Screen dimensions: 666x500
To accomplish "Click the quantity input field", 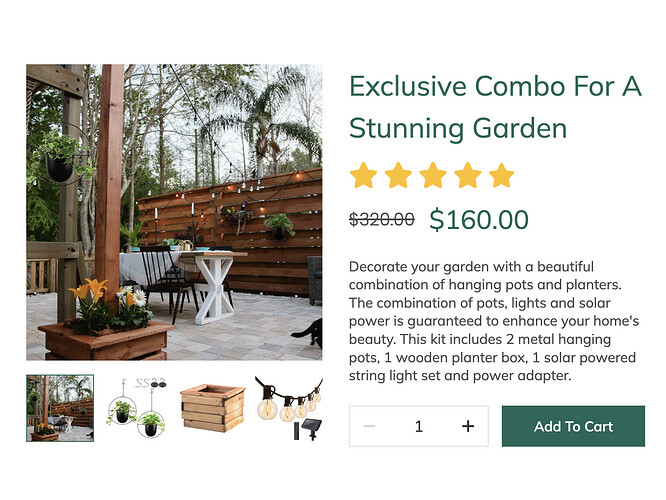I will click(418, 427).
